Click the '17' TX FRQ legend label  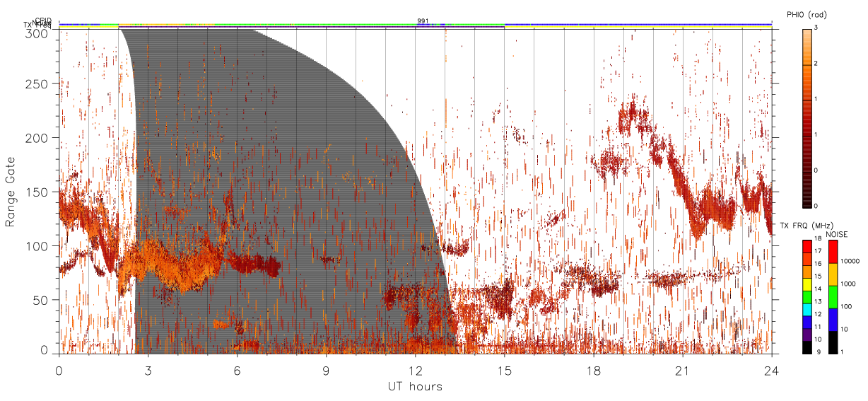[819, 251]
